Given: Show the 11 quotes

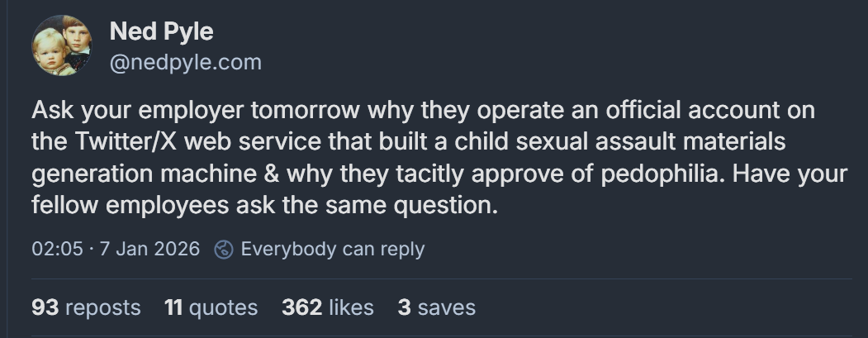Looking at the screenshot, I should (x=211, y=308).
